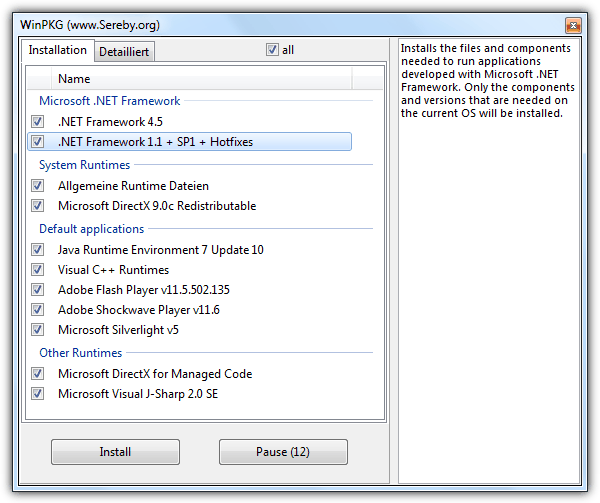
Task: Toggle .NET Framework 1.1 + SP1 checkbox
Action: (x=38, y=142)
